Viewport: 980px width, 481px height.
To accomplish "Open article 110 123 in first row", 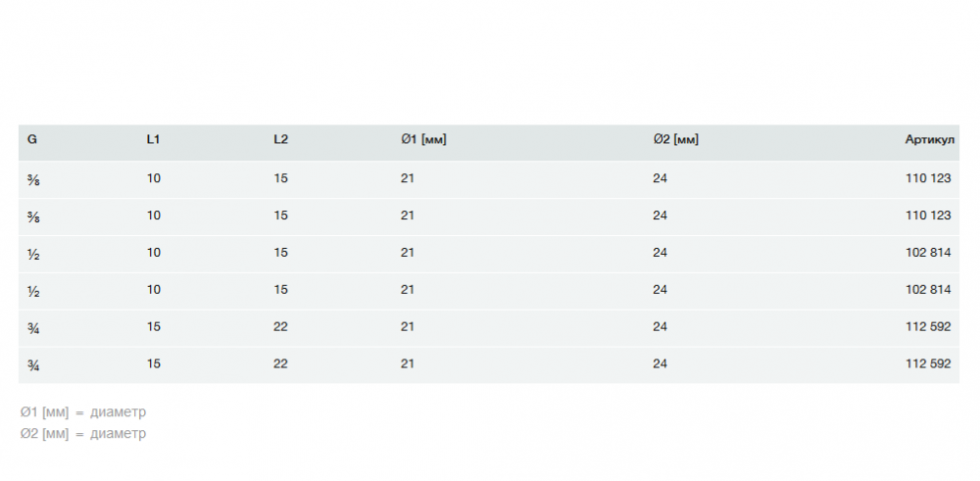I will click(x=928, y=178).
